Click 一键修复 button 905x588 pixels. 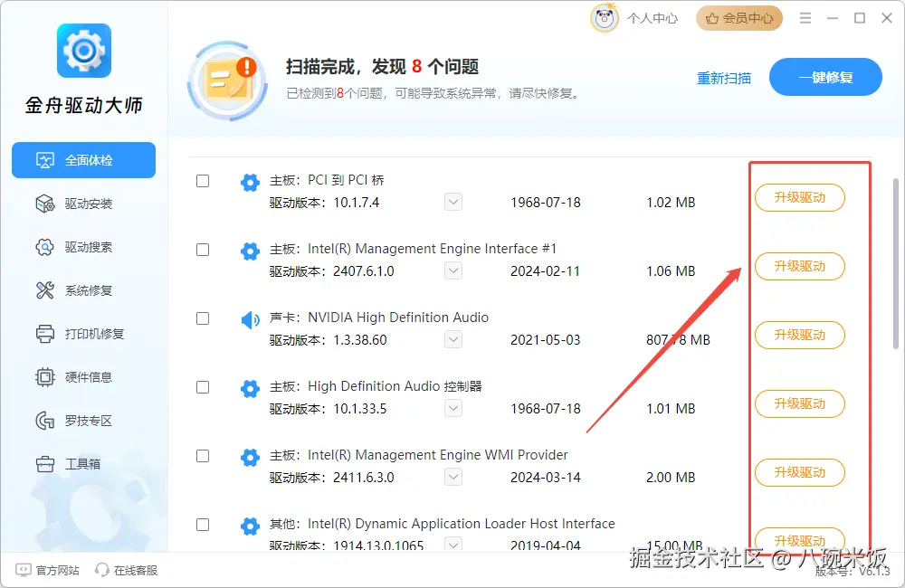(825, 77)
